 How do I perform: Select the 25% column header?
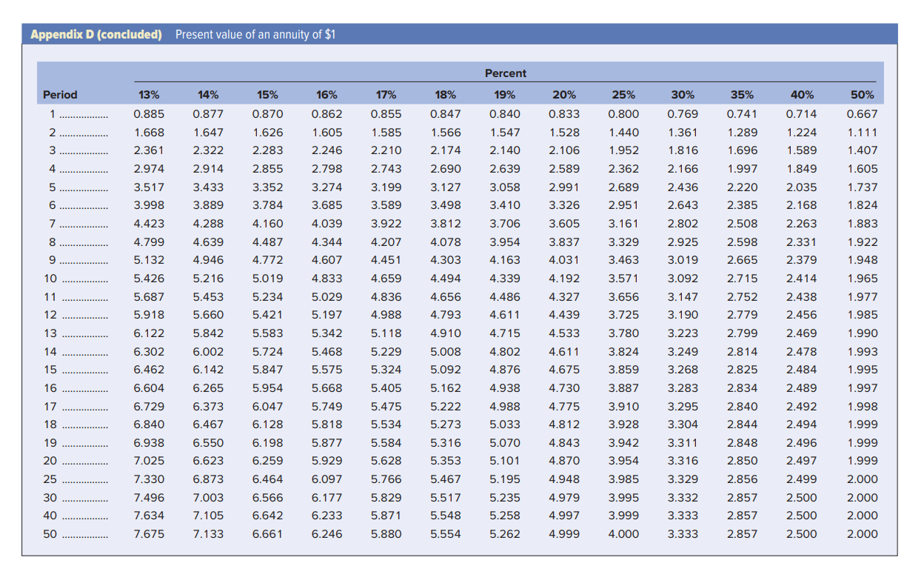click(x=623, y=94)
